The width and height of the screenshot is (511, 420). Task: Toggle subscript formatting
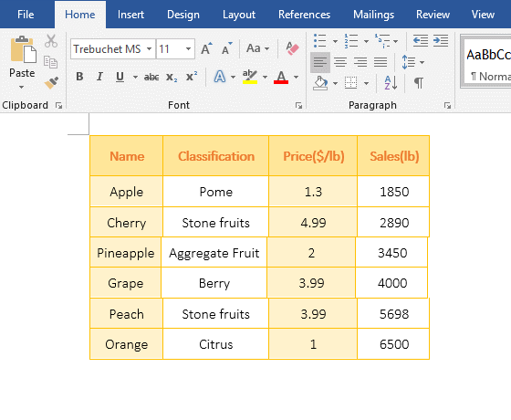click(x=172, y=78)
